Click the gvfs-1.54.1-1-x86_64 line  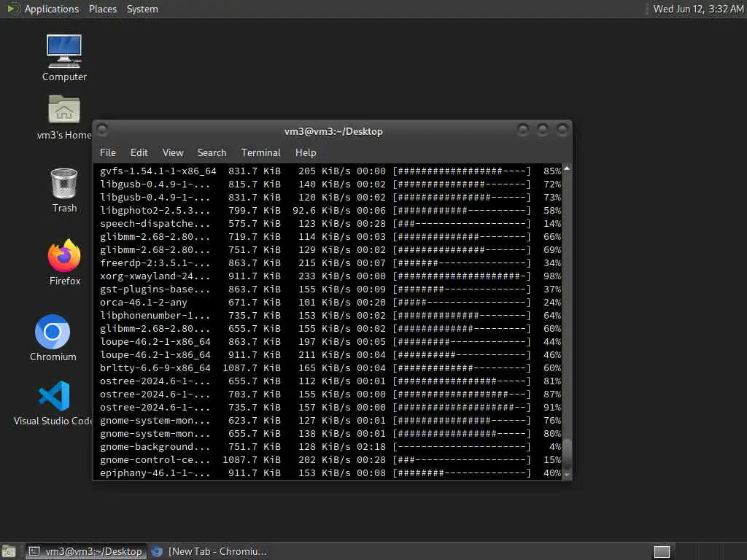click(x=330, y=171)
